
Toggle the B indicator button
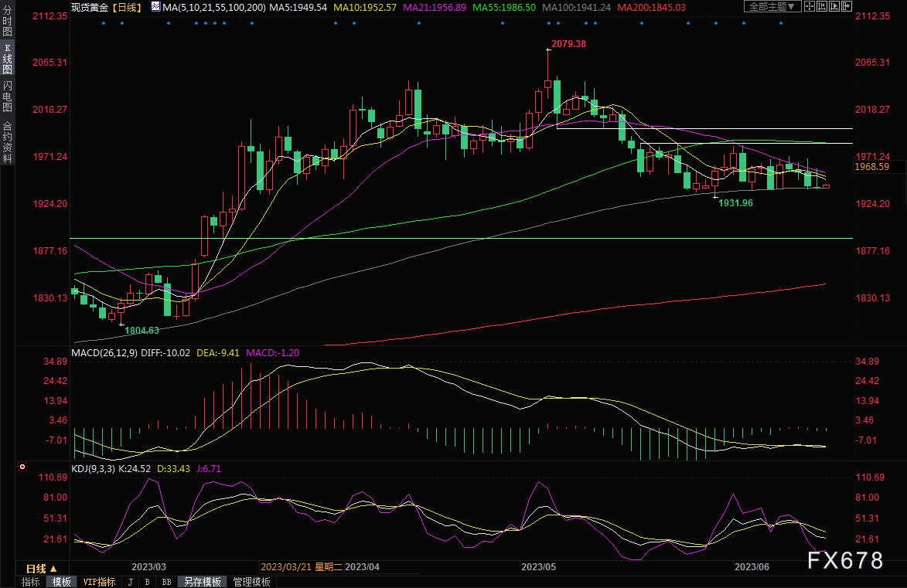click(147, 582)
